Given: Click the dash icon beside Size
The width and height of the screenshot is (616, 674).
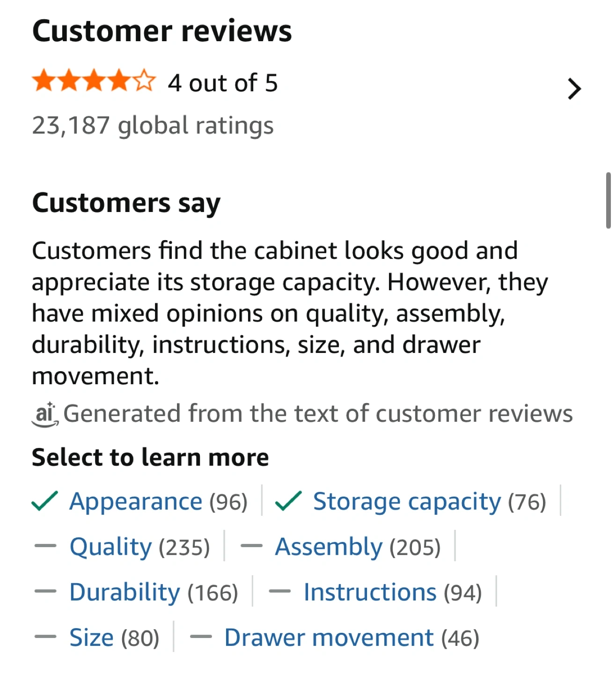Looking at the screenshot, I should [x=45, y=637].
